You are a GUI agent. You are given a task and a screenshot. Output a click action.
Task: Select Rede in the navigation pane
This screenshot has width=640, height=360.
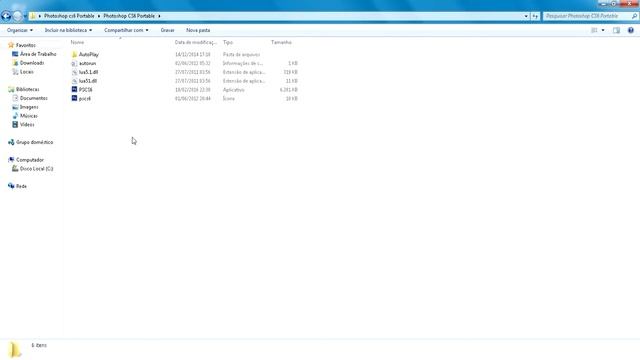[x=21, y=186]
